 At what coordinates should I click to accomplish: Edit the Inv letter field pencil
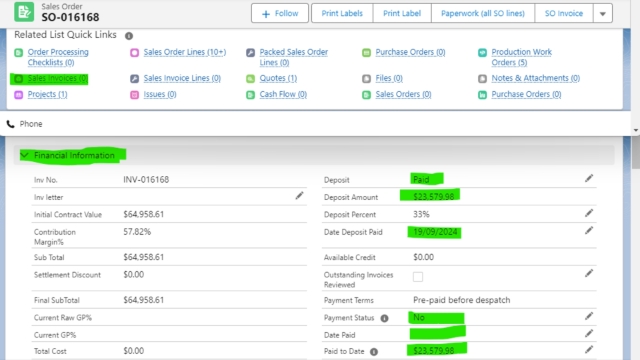[299, 196]
